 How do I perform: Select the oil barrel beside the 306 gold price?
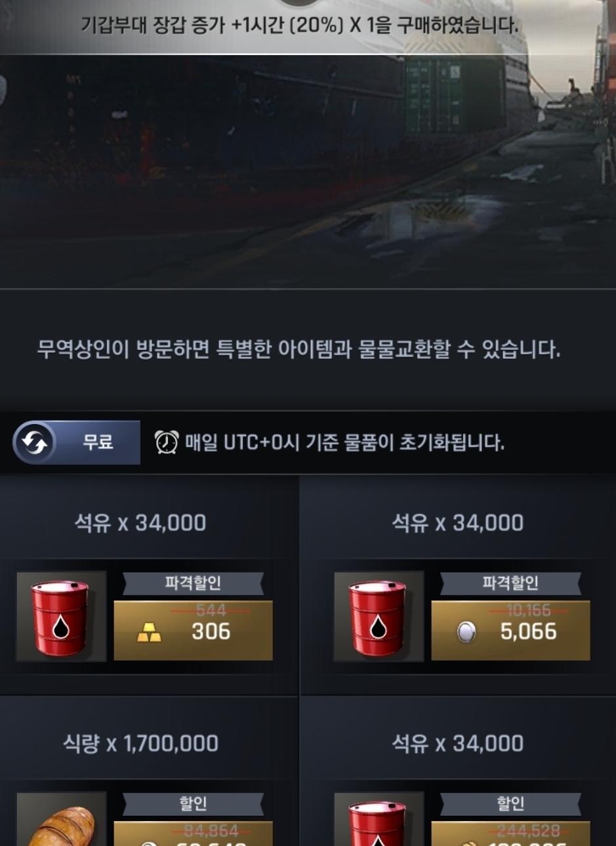point(61,616)
